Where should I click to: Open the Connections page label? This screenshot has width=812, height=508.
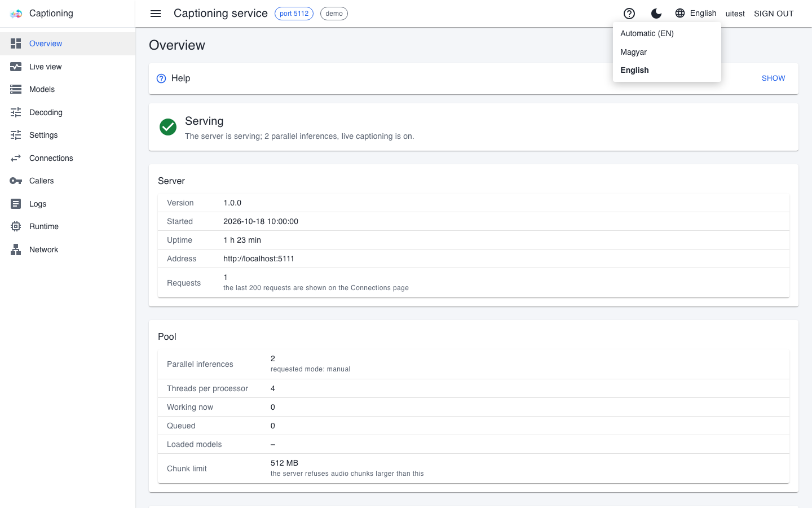tap(51, 158)
